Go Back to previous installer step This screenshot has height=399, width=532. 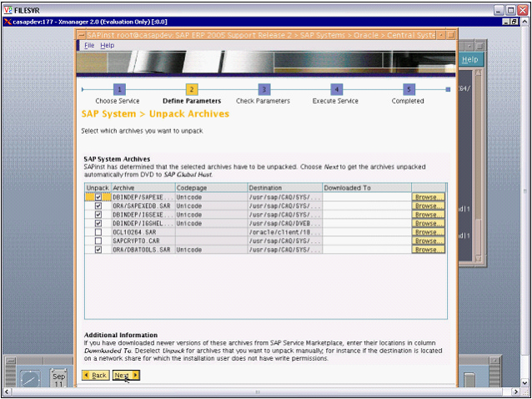click(95, 376)
